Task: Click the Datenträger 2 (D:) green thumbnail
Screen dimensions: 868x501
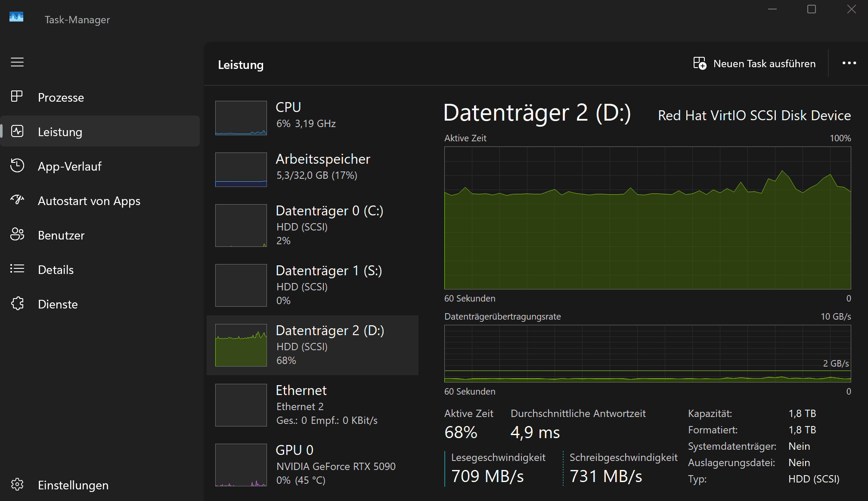Action: point(241,345)
